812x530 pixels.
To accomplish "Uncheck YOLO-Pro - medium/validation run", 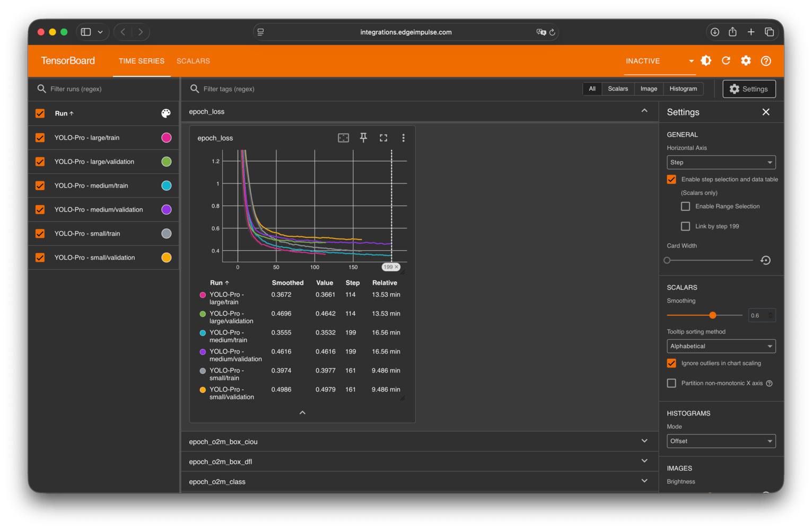I will pos(40,209).
